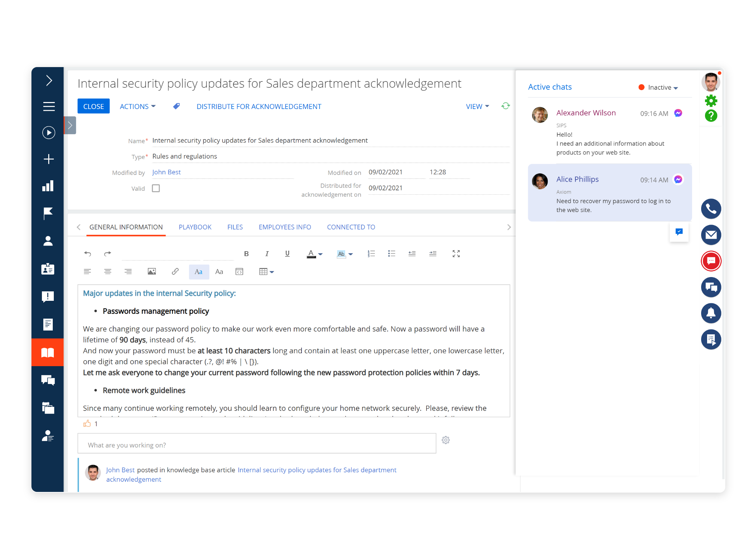The image size is (756, 559).
Task: Click the tag icon next to Actions
Action: [x=176, y=106]
